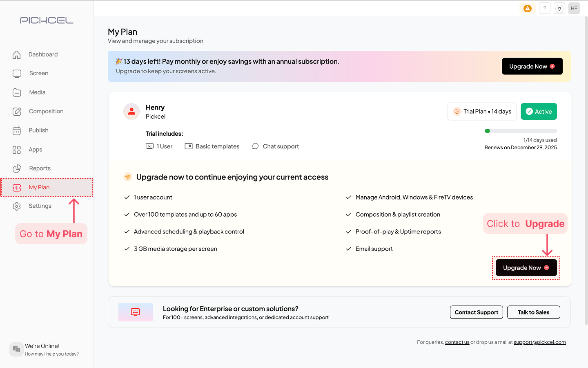
Task: Click the Dashboard home icon in sidebar
Action: coord(17,55)
